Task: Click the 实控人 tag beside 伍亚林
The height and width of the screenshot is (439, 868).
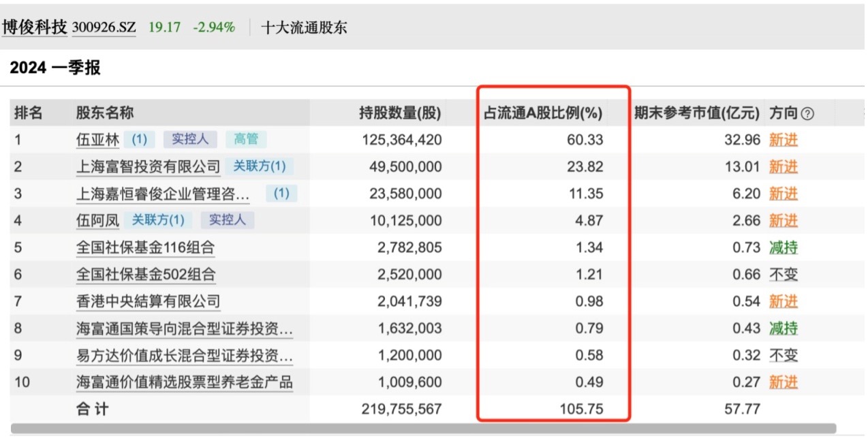Action: tap(190, 140)
